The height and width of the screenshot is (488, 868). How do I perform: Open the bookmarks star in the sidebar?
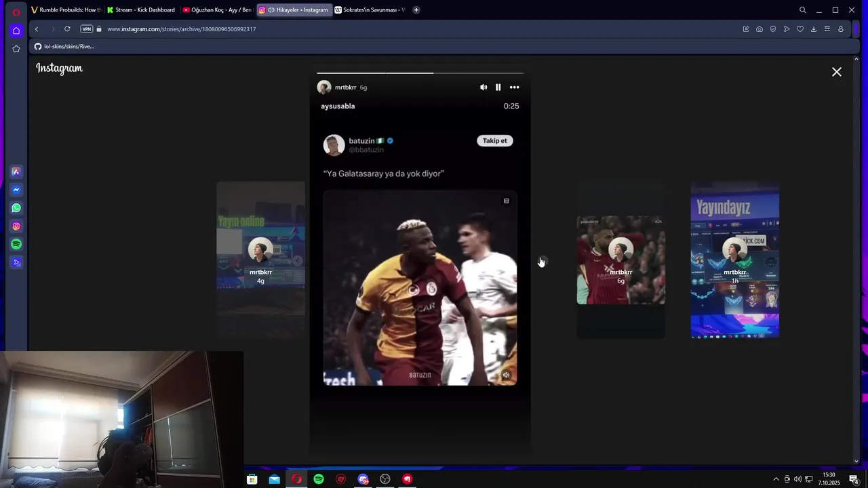coord(16,49)
